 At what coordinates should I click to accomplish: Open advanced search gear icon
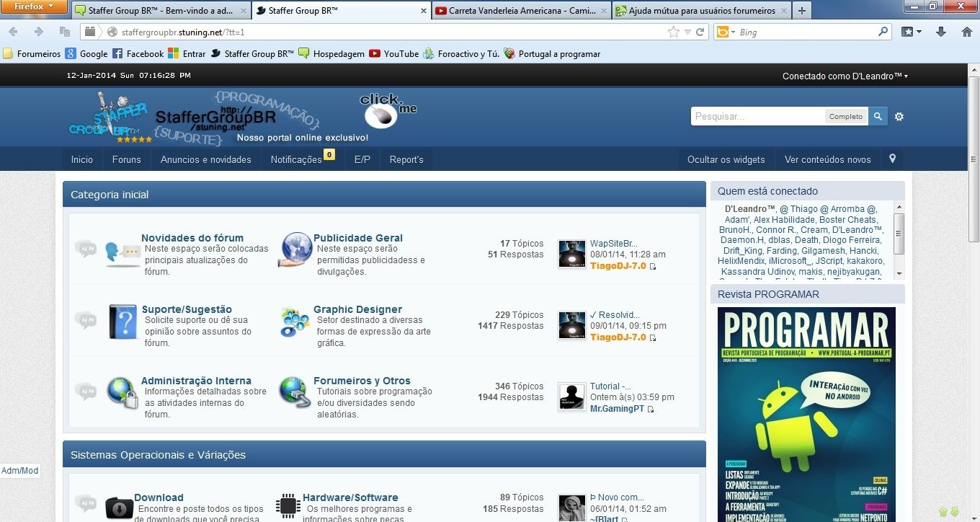(x=899, y=117)
